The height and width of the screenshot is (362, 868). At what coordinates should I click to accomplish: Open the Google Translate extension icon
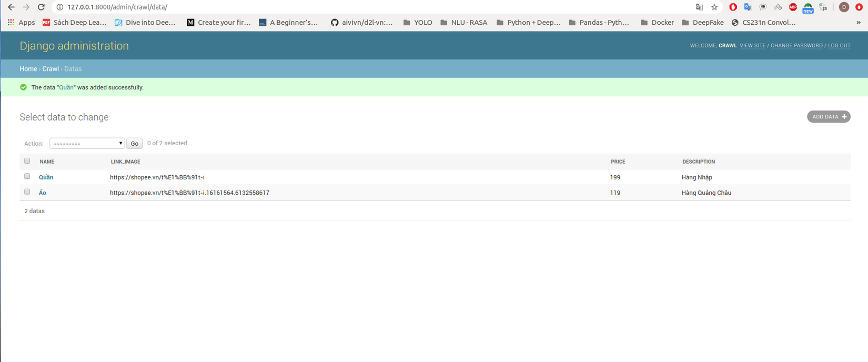pyautogui.click(x=748, y=7)
